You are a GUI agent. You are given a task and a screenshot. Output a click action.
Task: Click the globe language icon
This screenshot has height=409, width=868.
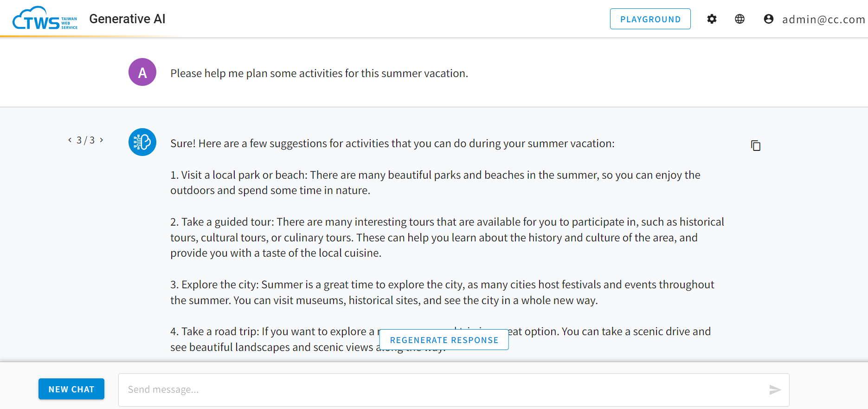pos(740,19)
